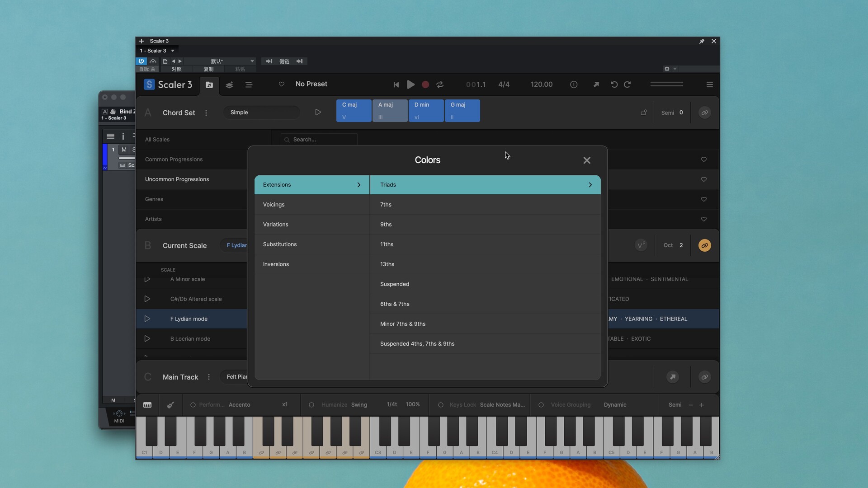This screenshot has height=488, width=868.
Task: Open Chord Set options three-dot menu
Action: (206, 113)
